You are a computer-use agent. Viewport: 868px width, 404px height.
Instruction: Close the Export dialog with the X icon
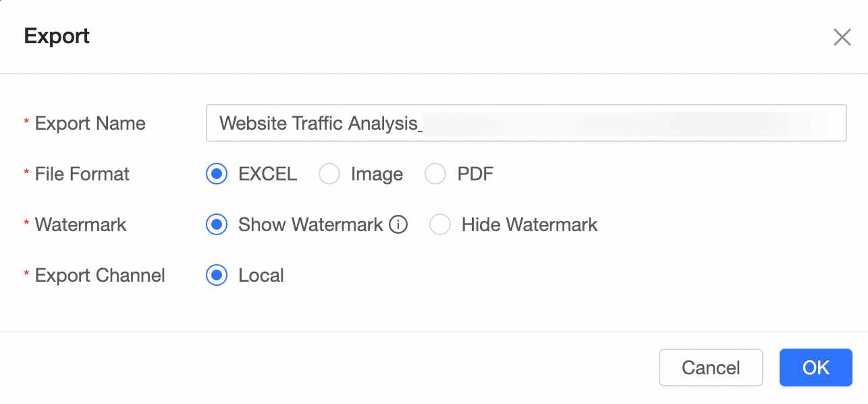[842, 37]
